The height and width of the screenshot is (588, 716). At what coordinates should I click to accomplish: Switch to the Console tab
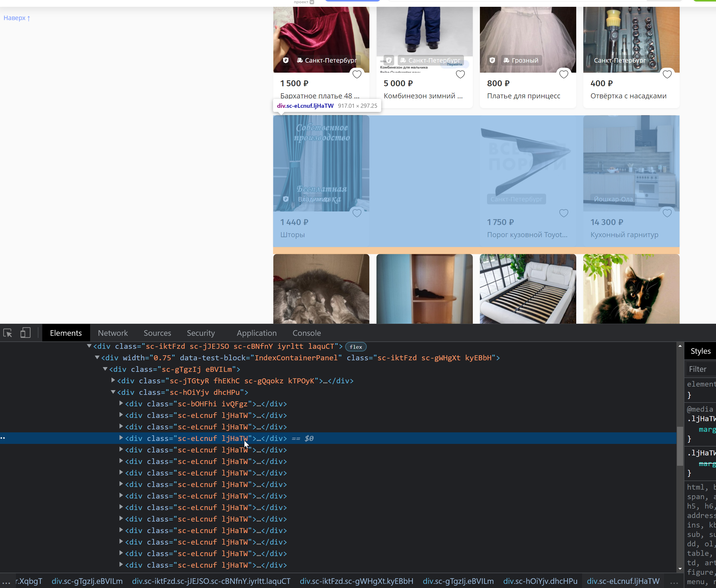(x=306, y=333)
